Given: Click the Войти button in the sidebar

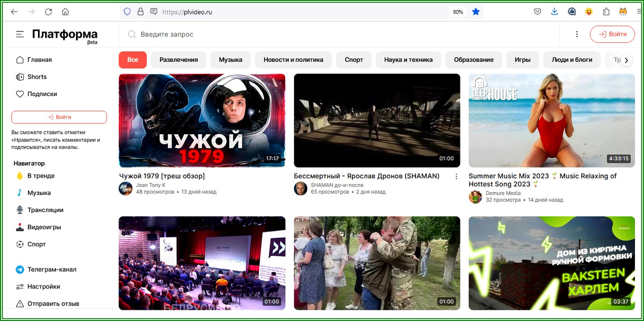Looking at the screenshot, I should click(59, 117).
